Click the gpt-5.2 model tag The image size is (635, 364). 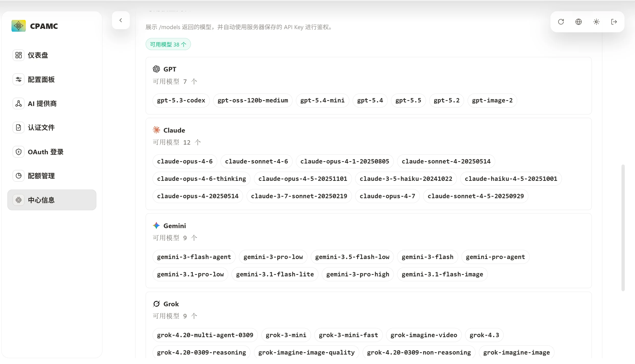pyautogui.click(x=446, y=100)
